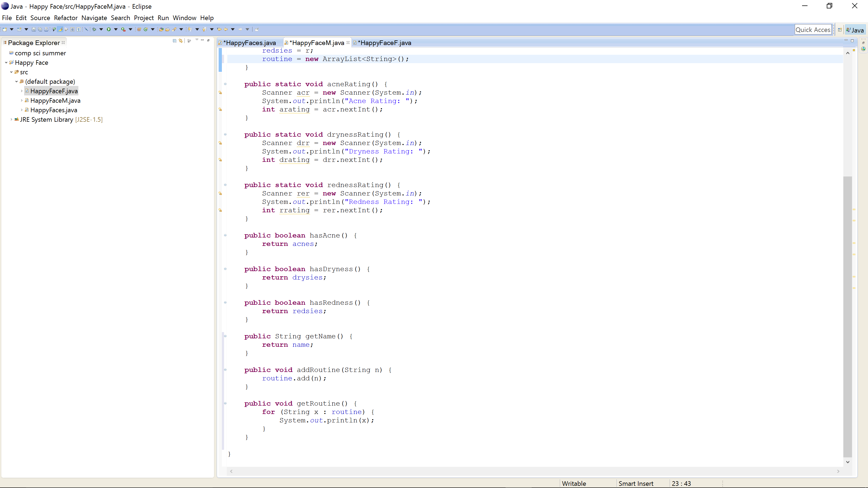Click the Java perspective button

point(855,30)
